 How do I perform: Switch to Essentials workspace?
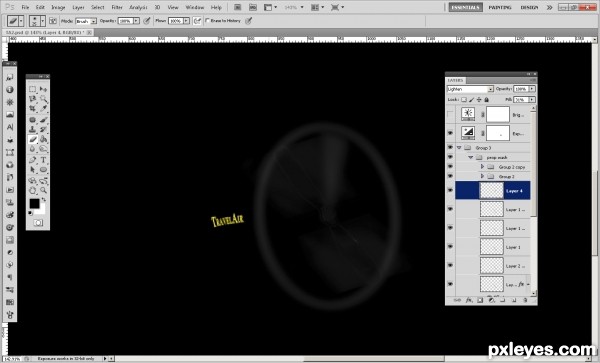click(465, 7)
